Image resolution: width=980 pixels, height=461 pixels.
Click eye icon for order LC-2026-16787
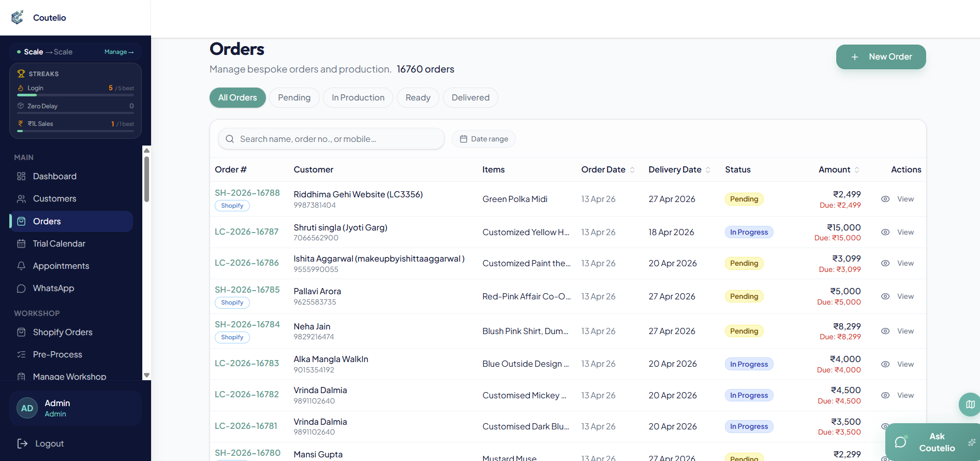point(885,233)
